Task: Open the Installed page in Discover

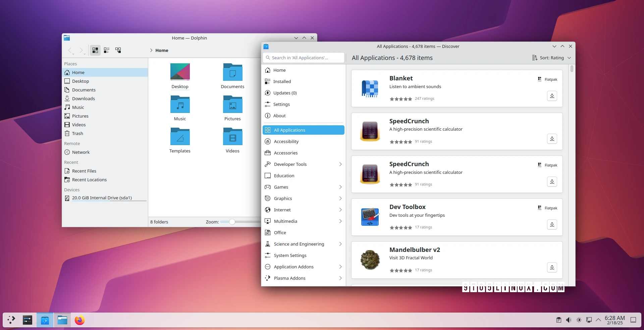Action: (282, 81)
